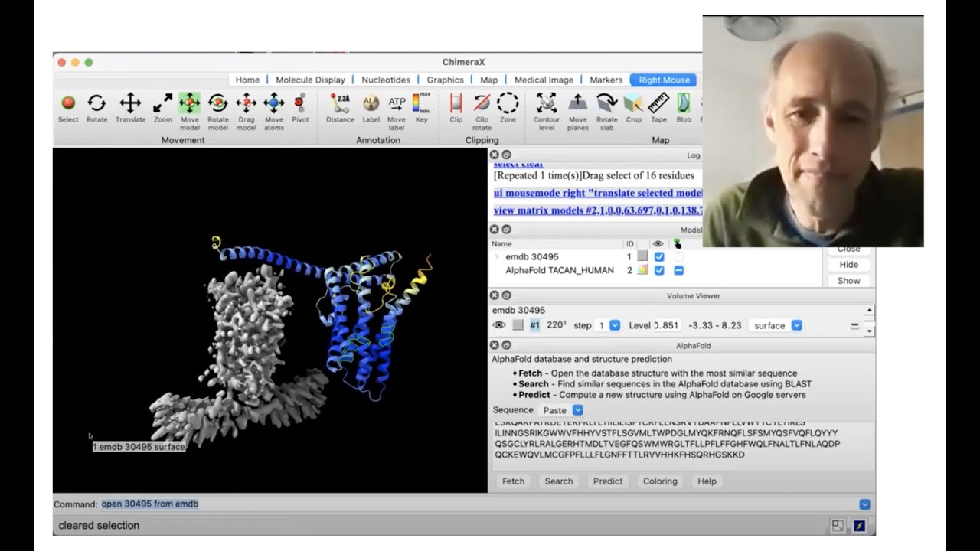Select the Right Mouse tab

click(x=664, y=80)
